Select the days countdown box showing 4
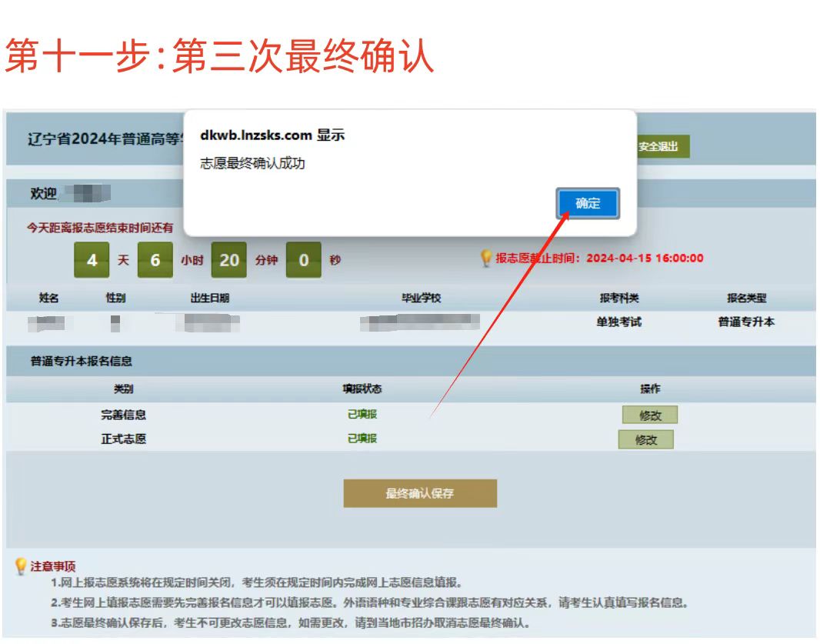 [92, 260]
